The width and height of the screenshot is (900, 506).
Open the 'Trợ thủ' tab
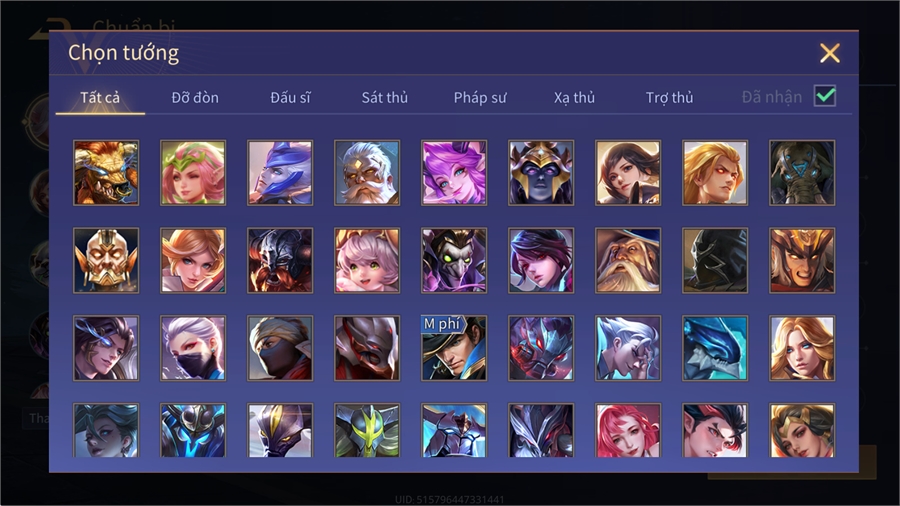click(x=669, y=98)
